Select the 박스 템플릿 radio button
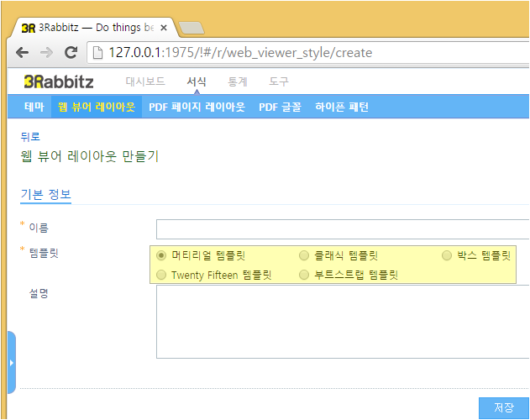 tap(447, 255)
